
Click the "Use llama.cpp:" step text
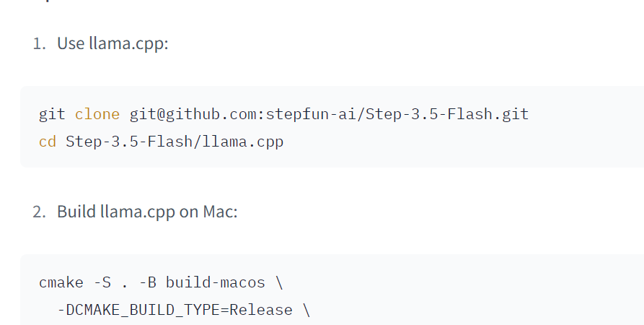coord(113,44)
